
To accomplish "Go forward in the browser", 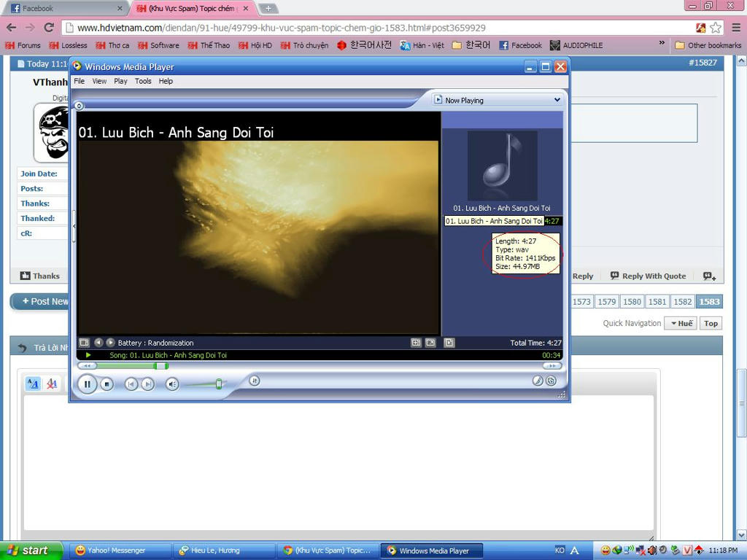I will point(30,28).
